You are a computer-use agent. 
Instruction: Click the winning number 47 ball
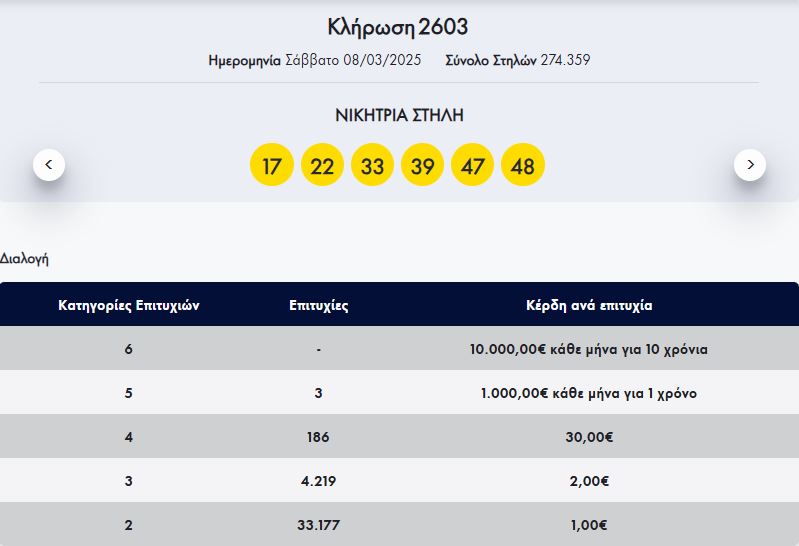(472, 166)
